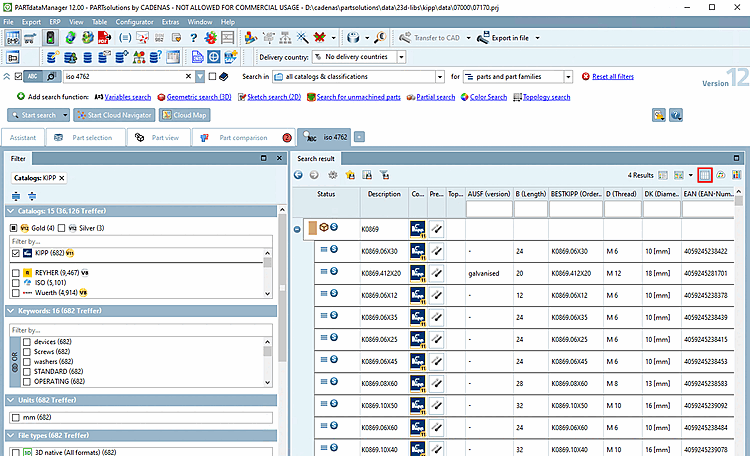
Task: Toggle the Gold catalogs checkbox
Action: pos(14,228)
